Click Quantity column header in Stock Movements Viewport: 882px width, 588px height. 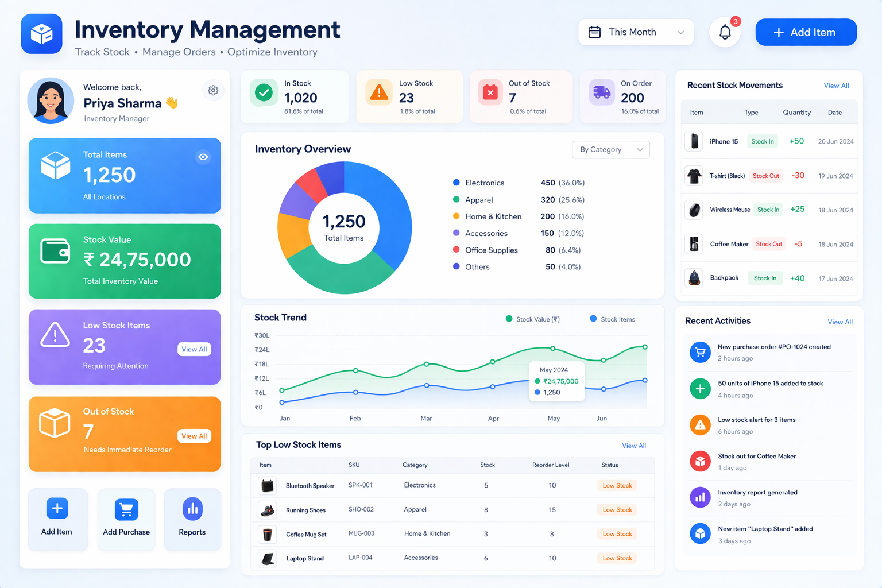point(796,113)
